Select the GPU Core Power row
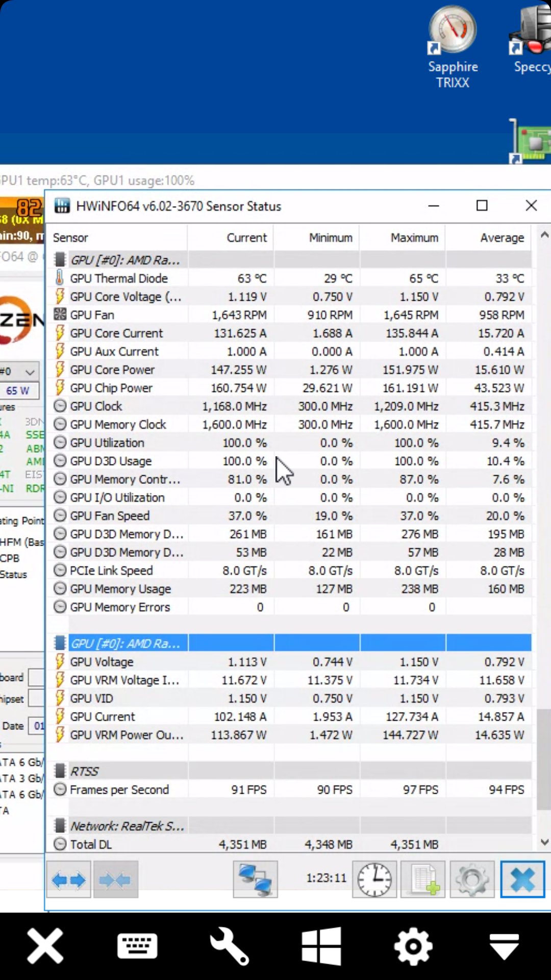 [x=289, y=370]
